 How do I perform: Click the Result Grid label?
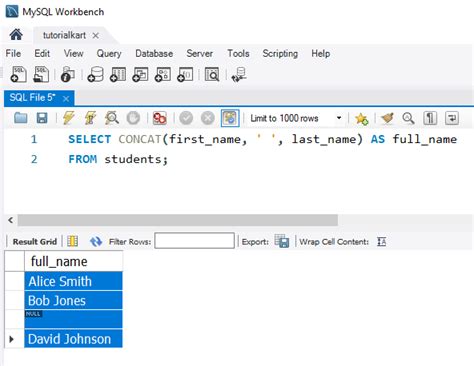(35, 241)
